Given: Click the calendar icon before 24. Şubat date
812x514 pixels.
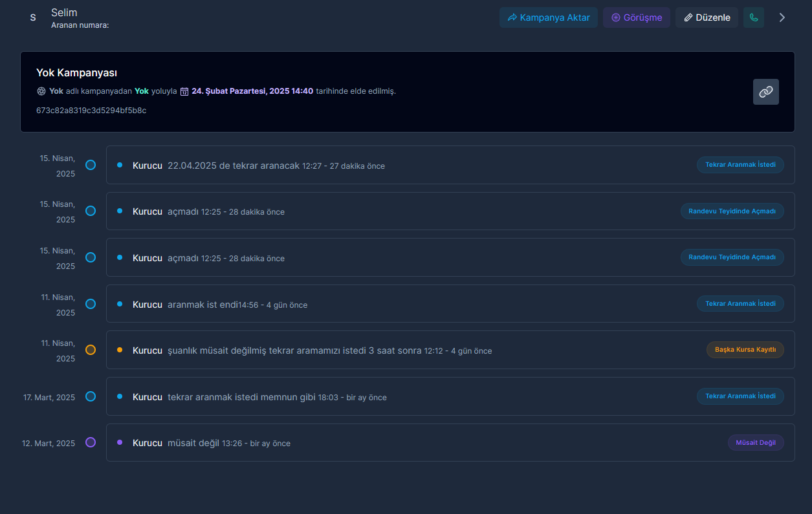Looking at the screenshot, I should (184, 92).
